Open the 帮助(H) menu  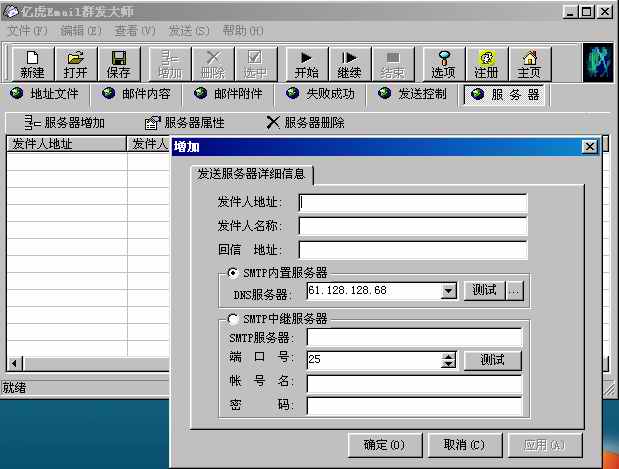click(243, 31)
